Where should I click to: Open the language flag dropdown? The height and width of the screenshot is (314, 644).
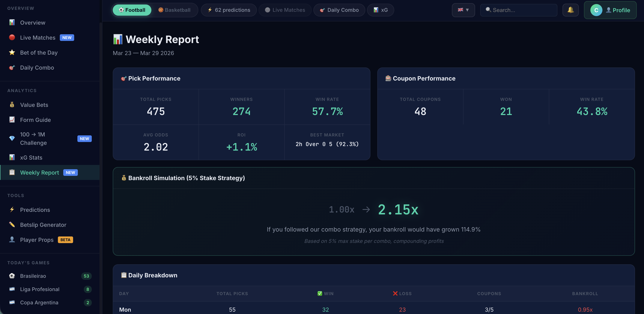click(463, 10)
